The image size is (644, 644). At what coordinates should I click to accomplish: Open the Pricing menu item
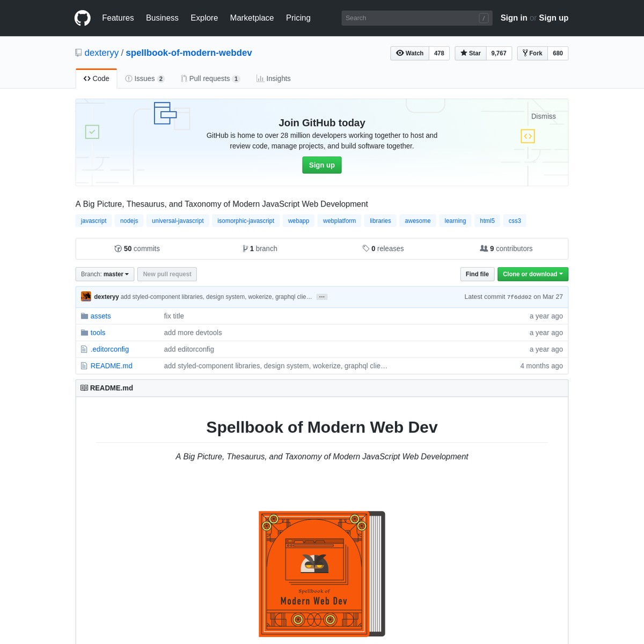pyautogui.click(x=298, y=18)
